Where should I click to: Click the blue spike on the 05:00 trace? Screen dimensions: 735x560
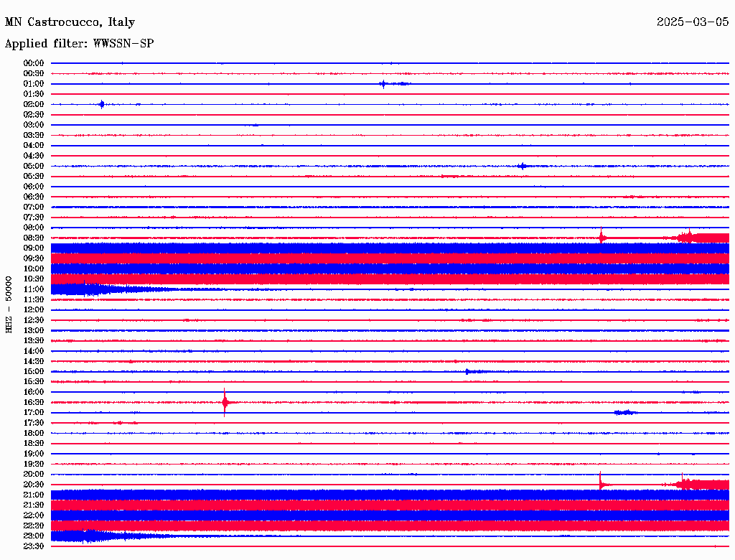point(523,166)
